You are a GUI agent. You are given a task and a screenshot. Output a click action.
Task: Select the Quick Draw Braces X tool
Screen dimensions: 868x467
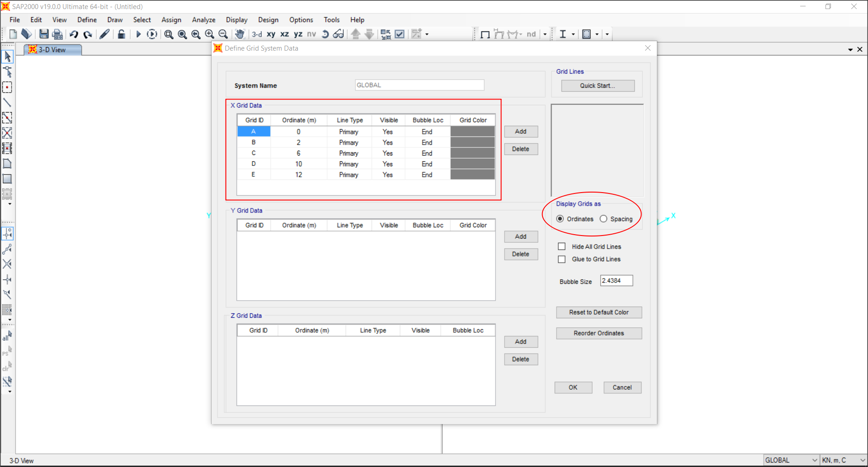click(7, 133)
